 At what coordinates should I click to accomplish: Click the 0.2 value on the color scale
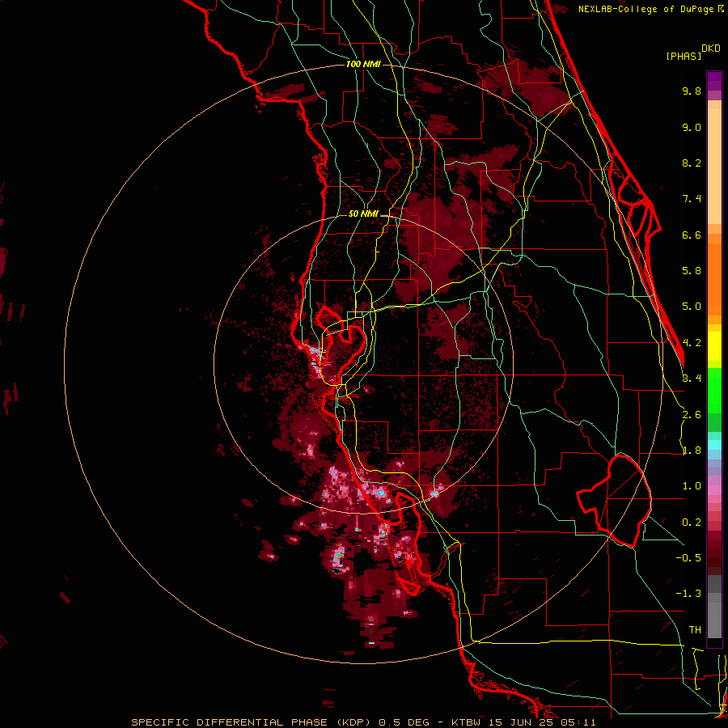pyautogui.click(x=692, y=523)
